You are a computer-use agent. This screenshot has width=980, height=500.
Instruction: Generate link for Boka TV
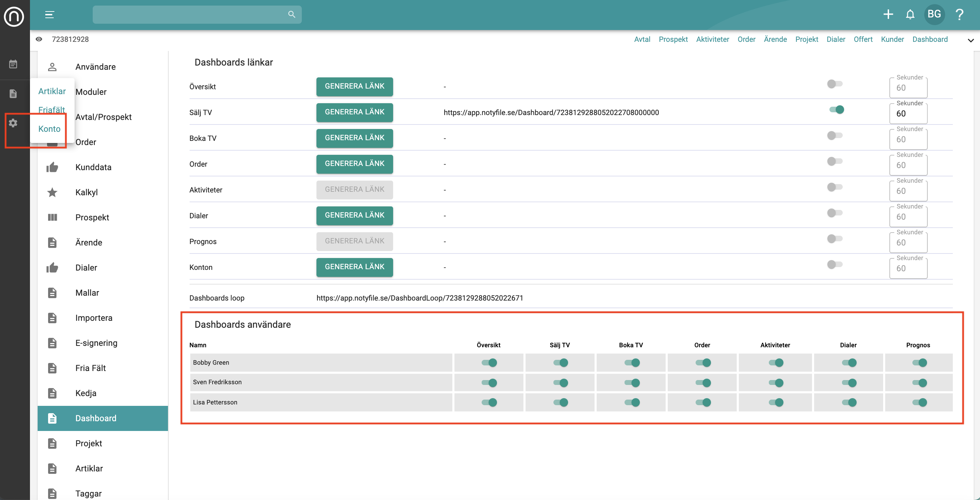[354, 138]
